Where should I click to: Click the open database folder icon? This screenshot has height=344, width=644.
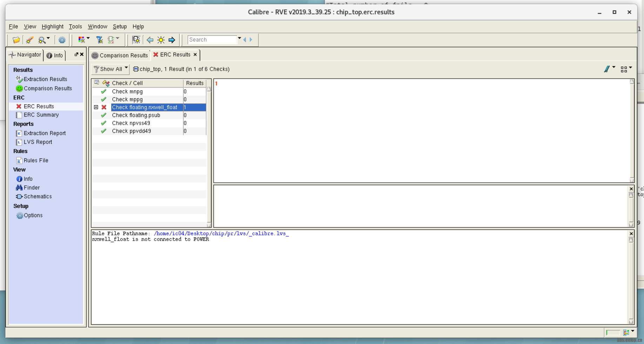[x=16, y=40]
